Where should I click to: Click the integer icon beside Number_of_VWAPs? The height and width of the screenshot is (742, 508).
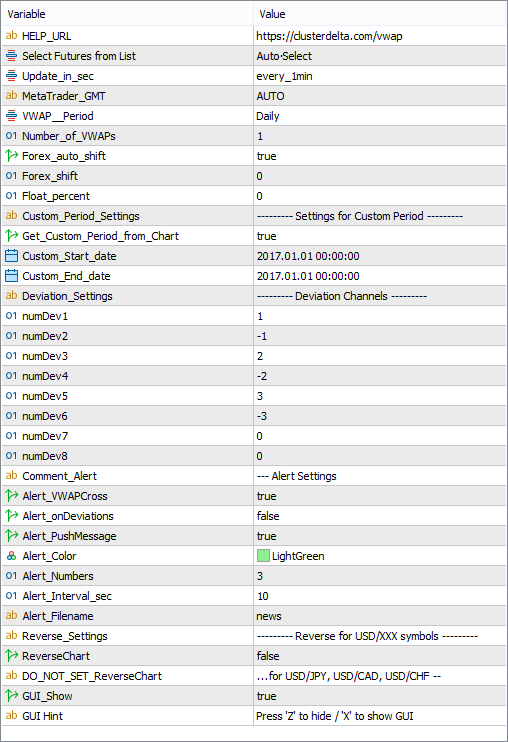pyautogui.click(x=11, y=136)
